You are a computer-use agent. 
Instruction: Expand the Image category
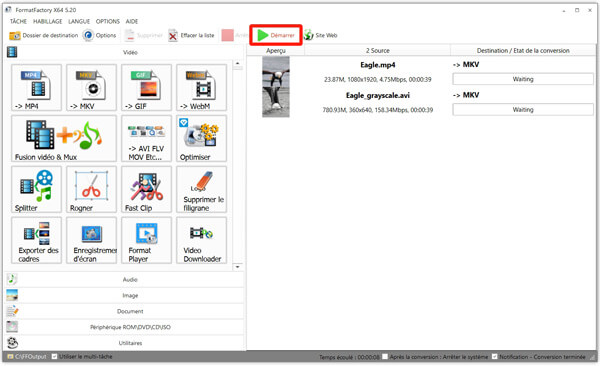point(125,296)
